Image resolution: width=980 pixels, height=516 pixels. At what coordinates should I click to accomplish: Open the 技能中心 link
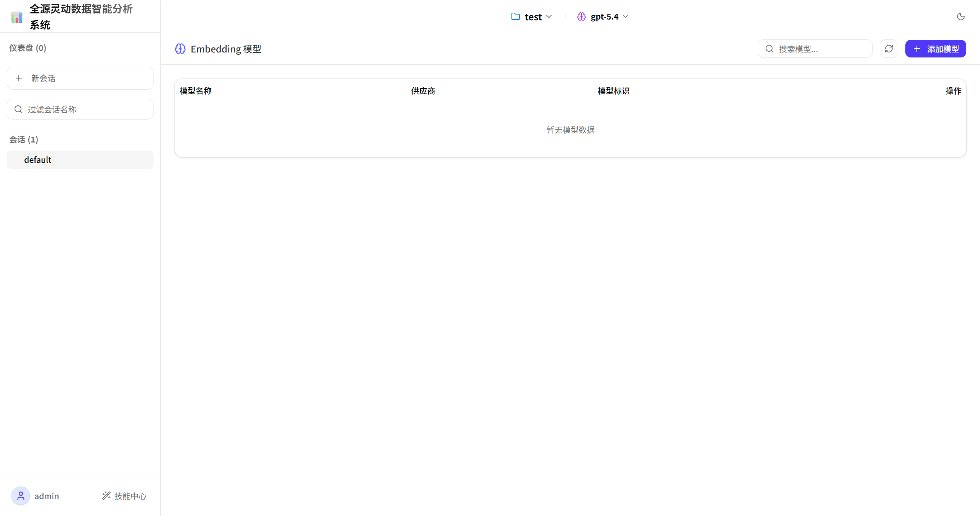pos(124,496)
